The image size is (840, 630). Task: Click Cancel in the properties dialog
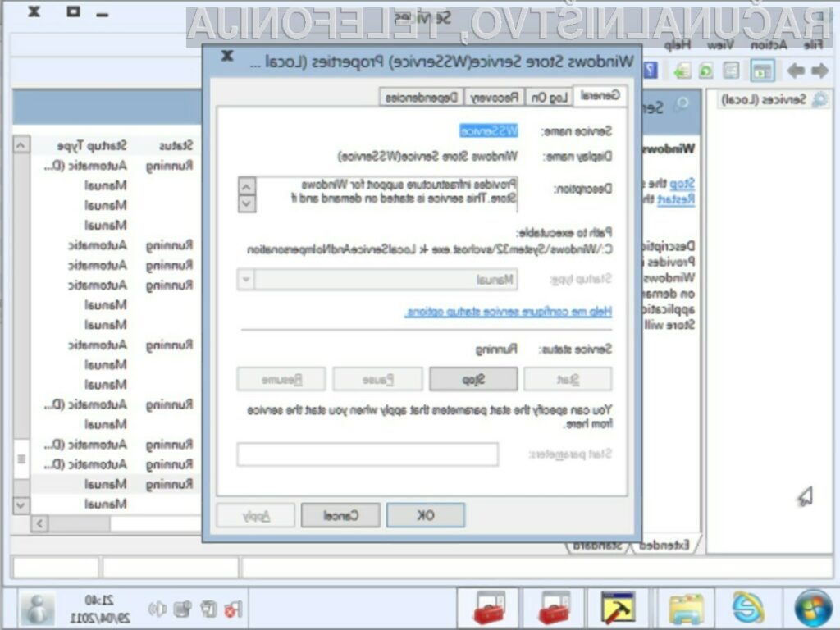point(340,515)
